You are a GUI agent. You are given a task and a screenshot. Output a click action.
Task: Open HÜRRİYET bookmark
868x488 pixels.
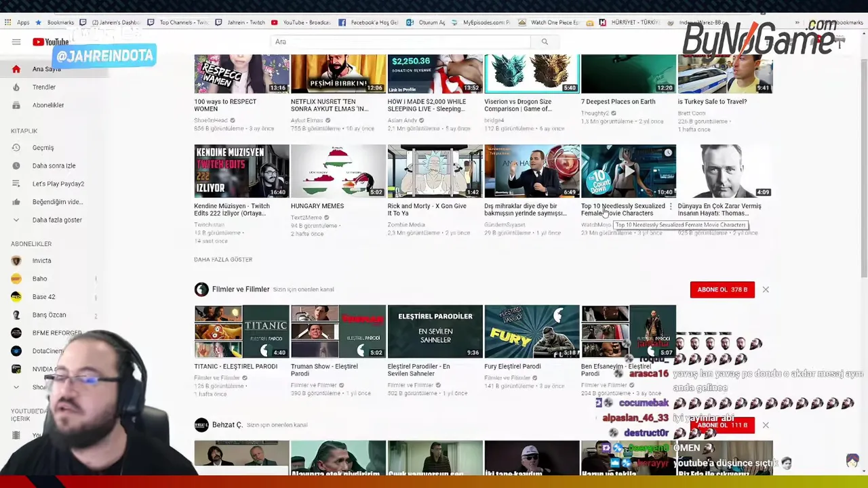[x=629, y=22]
